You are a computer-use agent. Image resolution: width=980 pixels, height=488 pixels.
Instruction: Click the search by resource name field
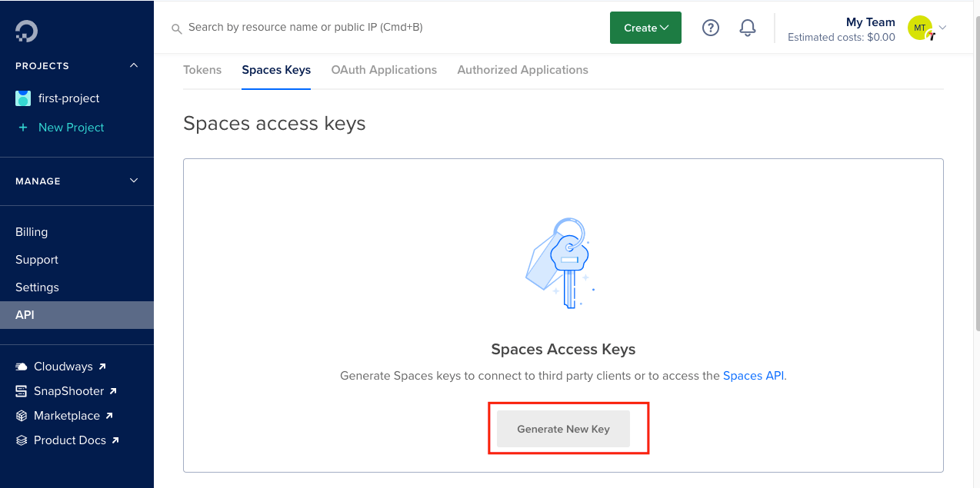[385, 28]
